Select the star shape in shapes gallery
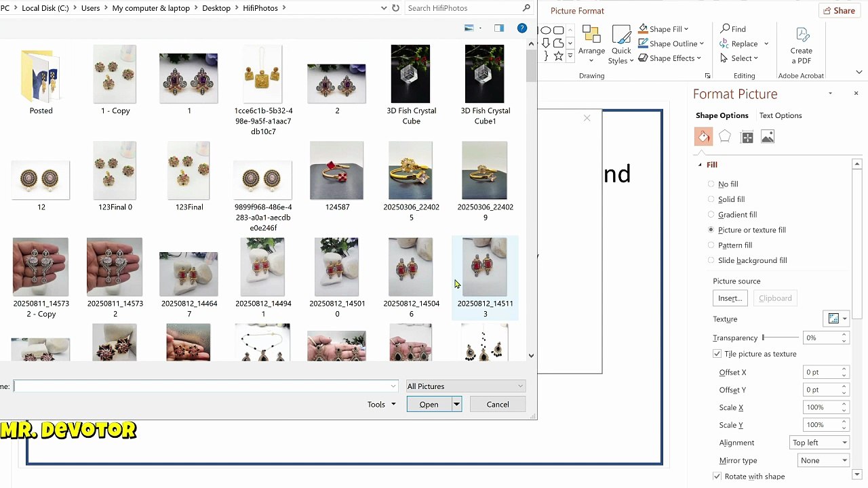The height and width of the screenshot is (488, 868). 558,56
